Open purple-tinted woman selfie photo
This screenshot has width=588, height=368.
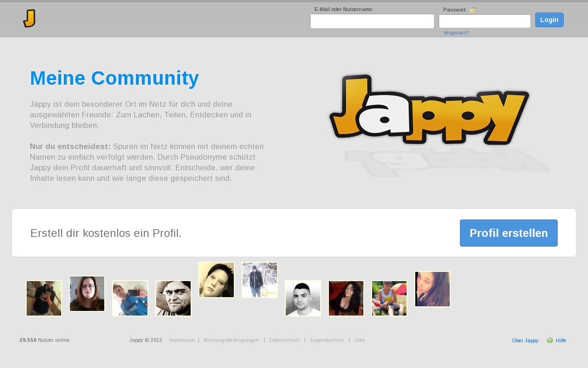point(432,289)
